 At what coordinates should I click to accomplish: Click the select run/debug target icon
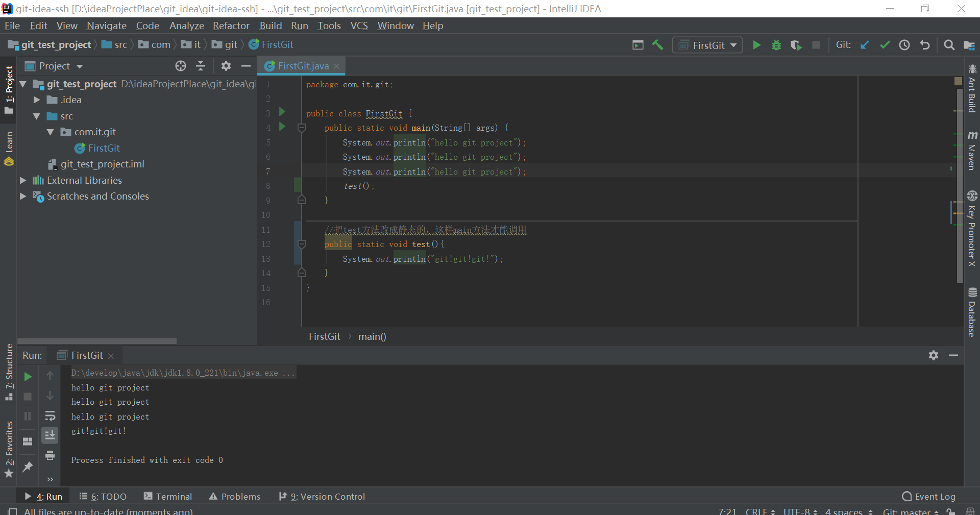[x=638, y=45]
